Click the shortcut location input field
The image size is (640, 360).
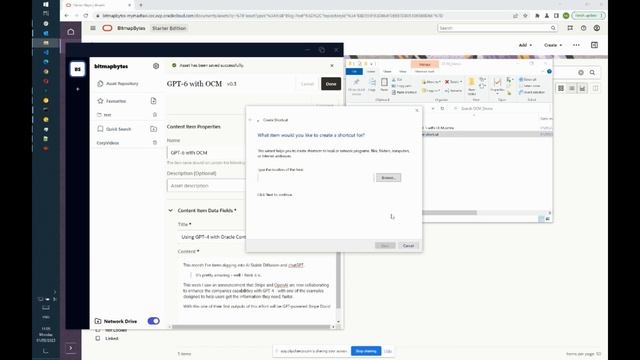point(315,178)
